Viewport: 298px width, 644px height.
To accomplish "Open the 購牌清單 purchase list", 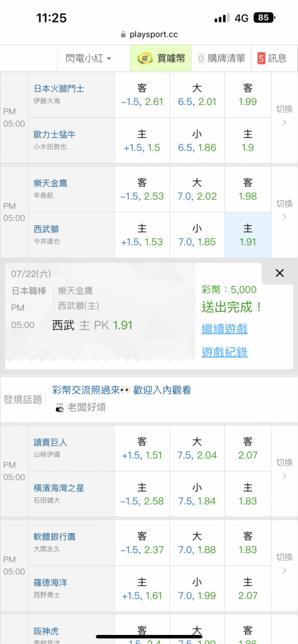I will pos(221,58).
